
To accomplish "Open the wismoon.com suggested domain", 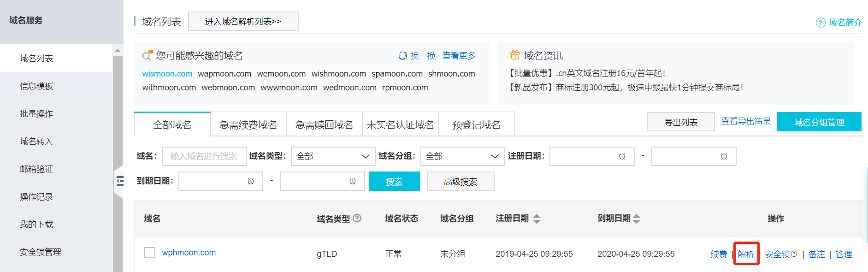I will click(167, 74).
